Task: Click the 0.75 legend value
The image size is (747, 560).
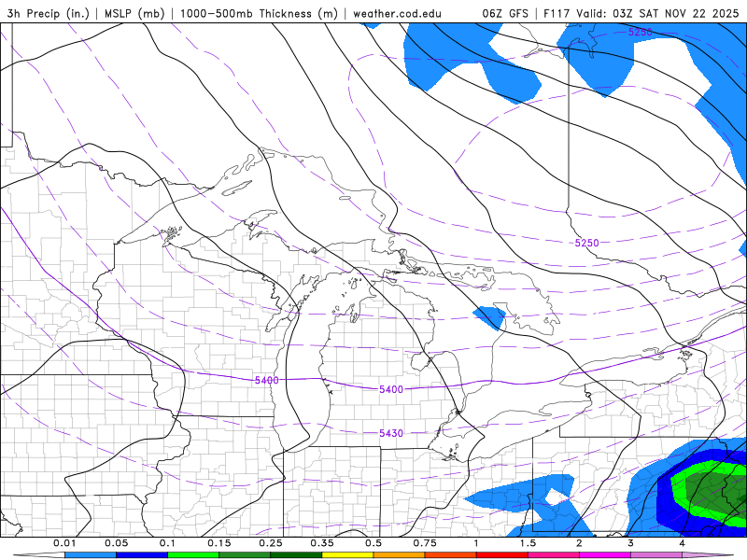Action: [x=425, y=543]
